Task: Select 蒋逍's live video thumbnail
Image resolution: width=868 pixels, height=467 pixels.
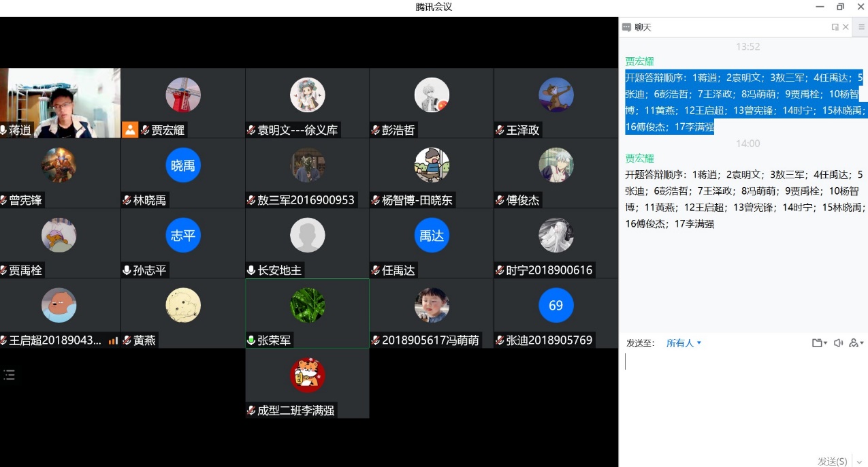Action: [x=60, y=102]
